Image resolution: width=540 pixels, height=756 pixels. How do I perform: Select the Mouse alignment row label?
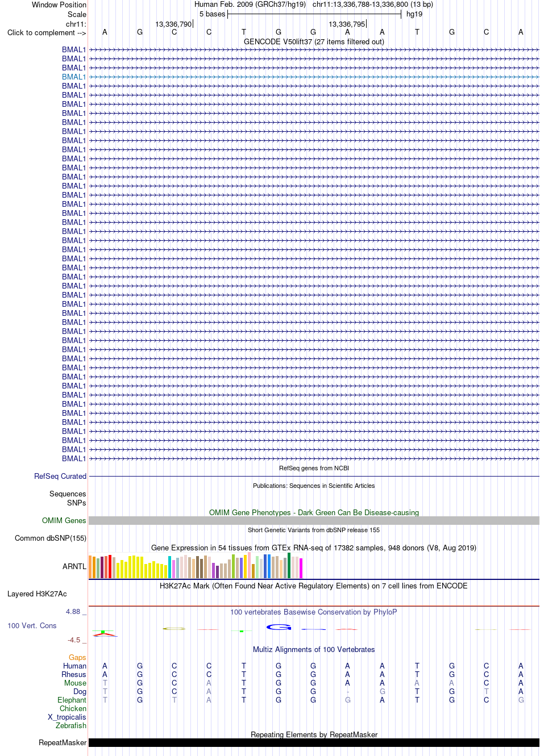(75, 683)
